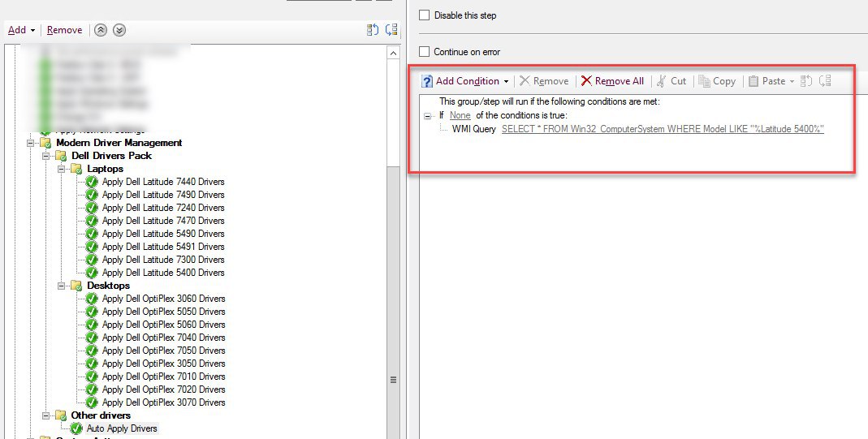
Task: Select Apply Dell Latitude 5491 Drivers step
Action: point(163,247)
